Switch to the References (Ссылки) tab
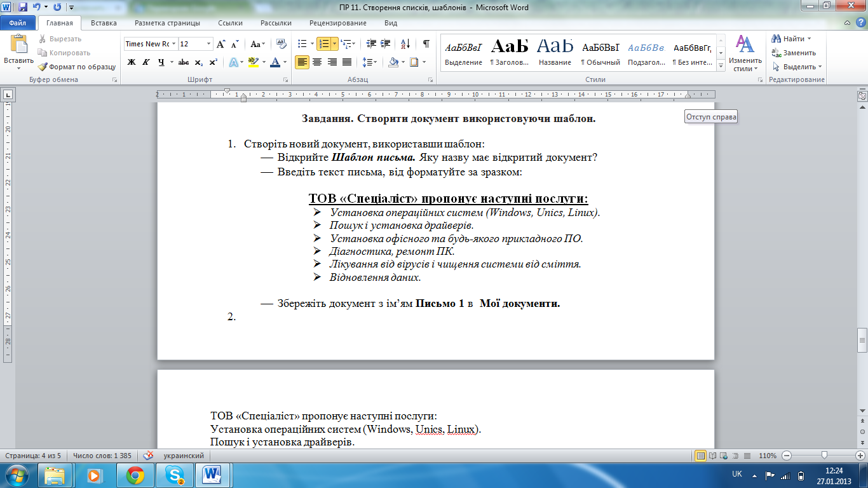This screenshot has width=868, height=488. click(230, 23)
